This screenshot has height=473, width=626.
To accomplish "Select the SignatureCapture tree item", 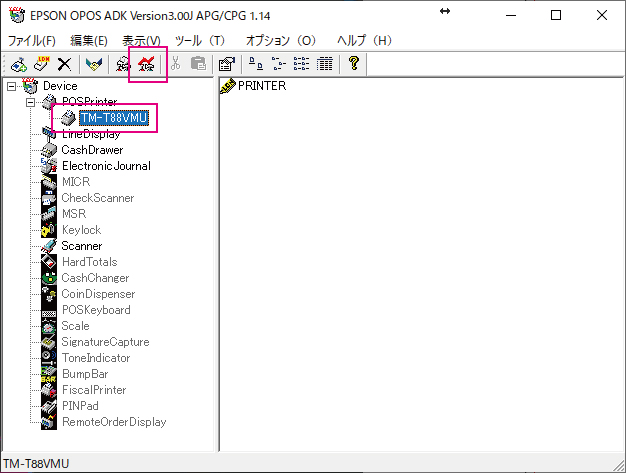I will coord(105,342).
